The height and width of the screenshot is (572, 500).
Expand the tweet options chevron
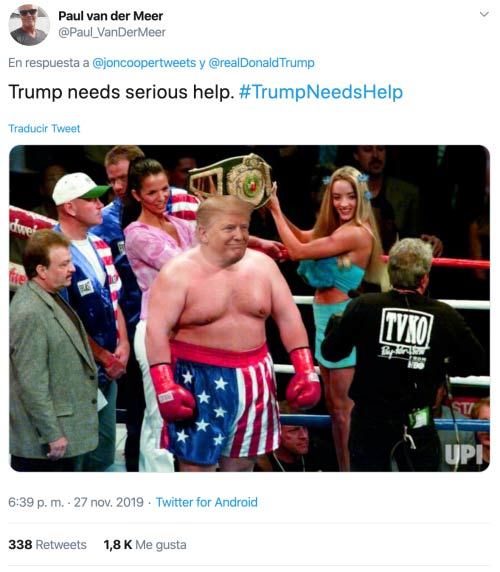[484, 14]
